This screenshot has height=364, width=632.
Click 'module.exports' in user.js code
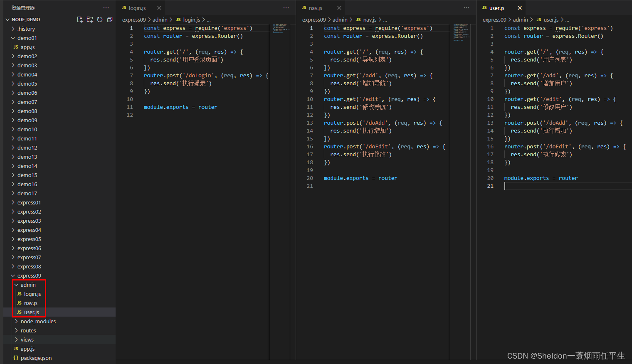[x=526, y=178]
